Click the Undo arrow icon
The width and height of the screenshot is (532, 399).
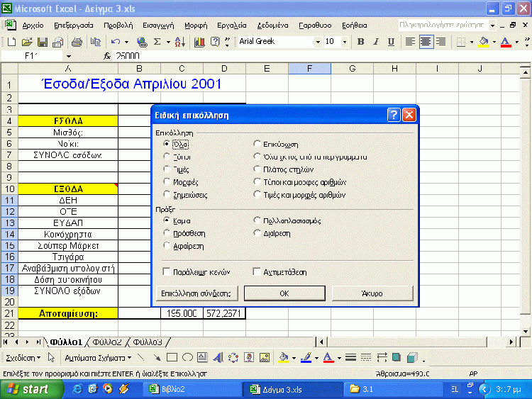116,42
